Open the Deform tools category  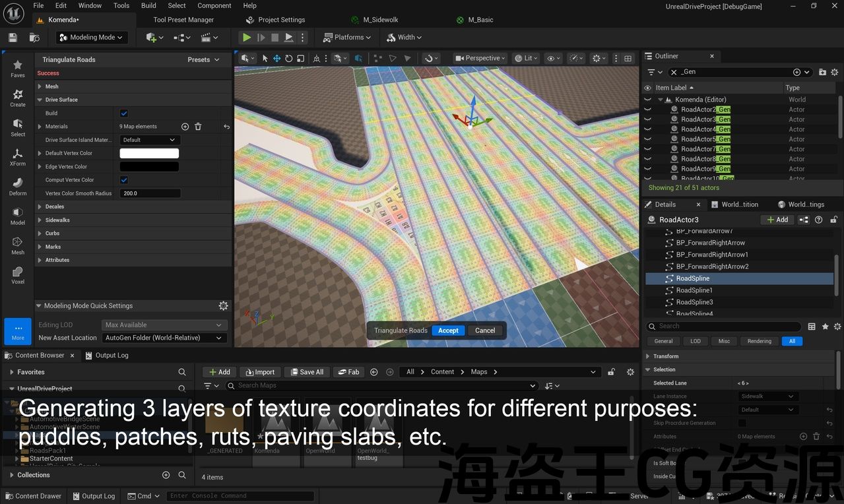18,187
